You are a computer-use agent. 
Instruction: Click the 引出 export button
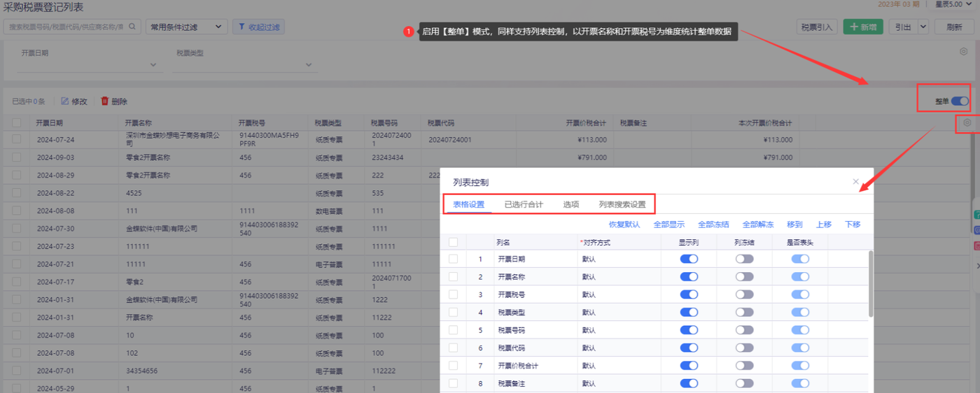pyautogui.click(x=903, y=27)
